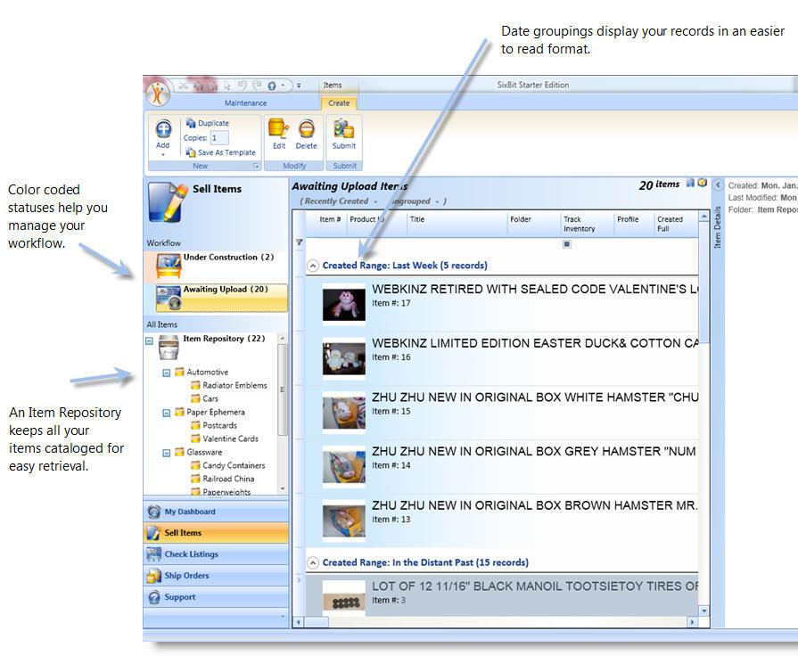Click the Add item icon
This screenshot has height=672, width=798.
163,129
